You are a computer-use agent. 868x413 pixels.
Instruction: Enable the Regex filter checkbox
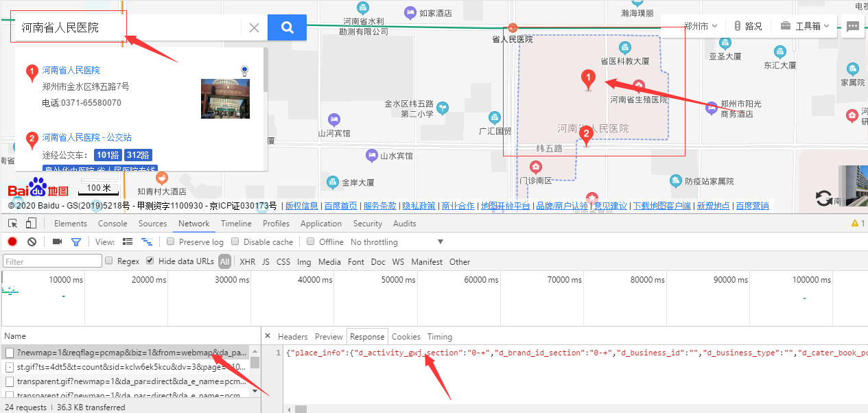pos(108,261)
